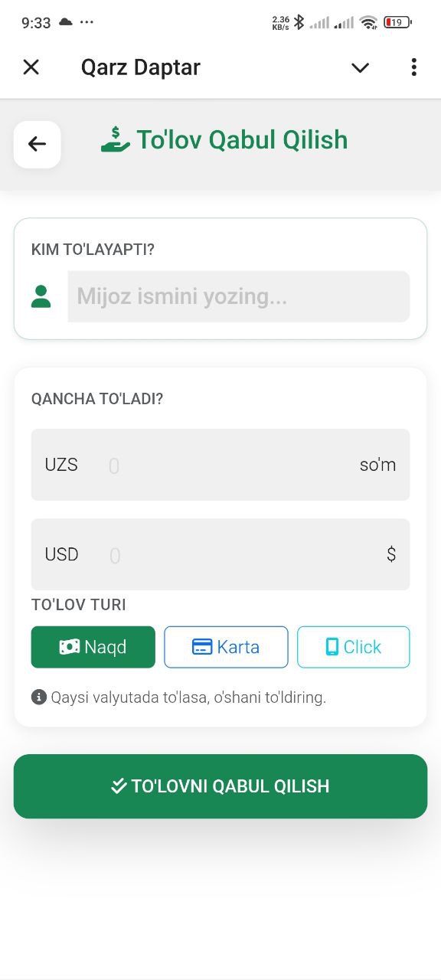Open the overflow options dropdown
Screen dimensions: 441x980
click(413, 67)
